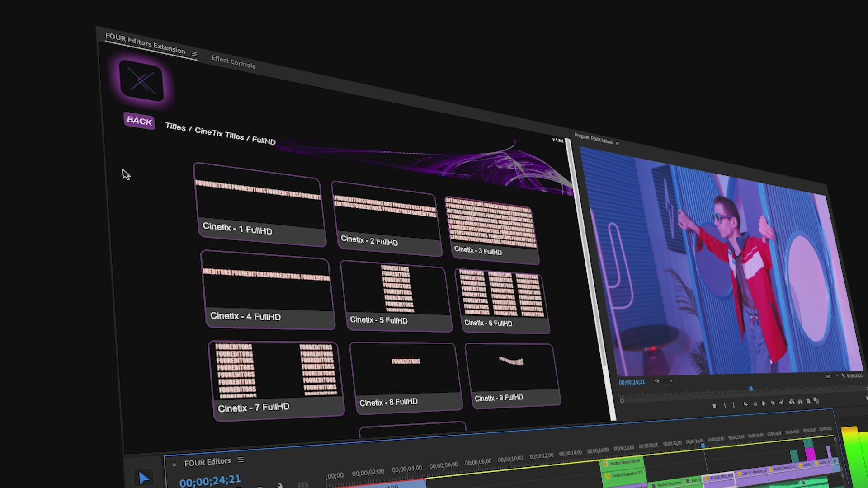Open Program monitor wrench settings
This screenshot has height=488, width=868.
[844, 376]
